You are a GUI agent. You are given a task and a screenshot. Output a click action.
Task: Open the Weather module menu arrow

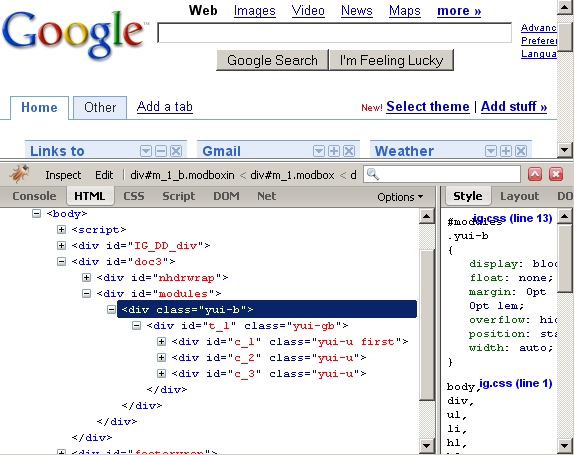[491, 151]
